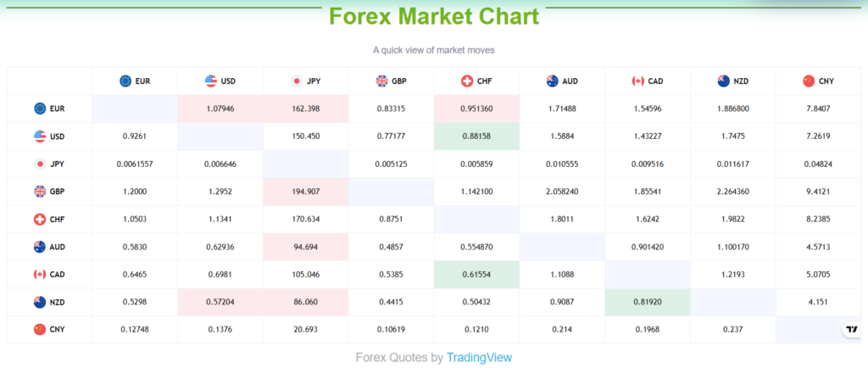This screenshot has width=868, height=368.
Task: Click the EUR flag icon in header row
Action: [x=126, y=81]
